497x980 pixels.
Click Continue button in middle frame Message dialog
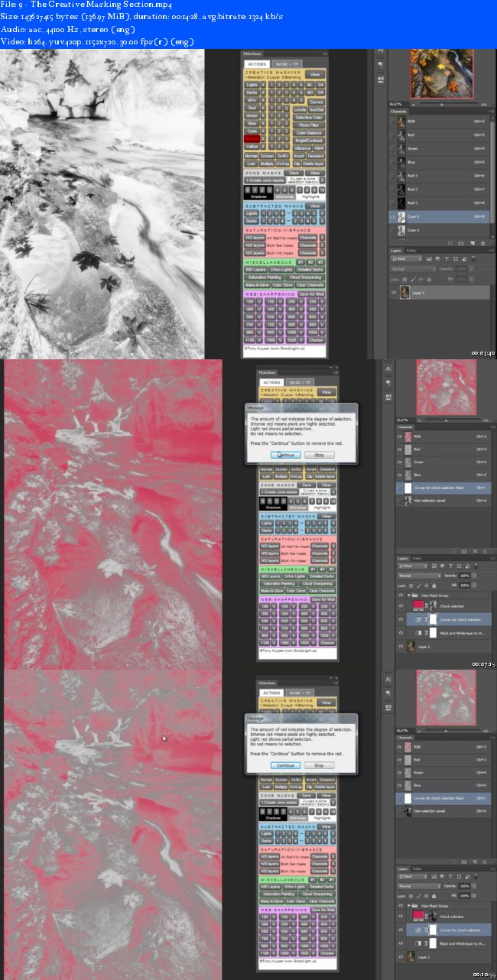(x=286, y=454)
